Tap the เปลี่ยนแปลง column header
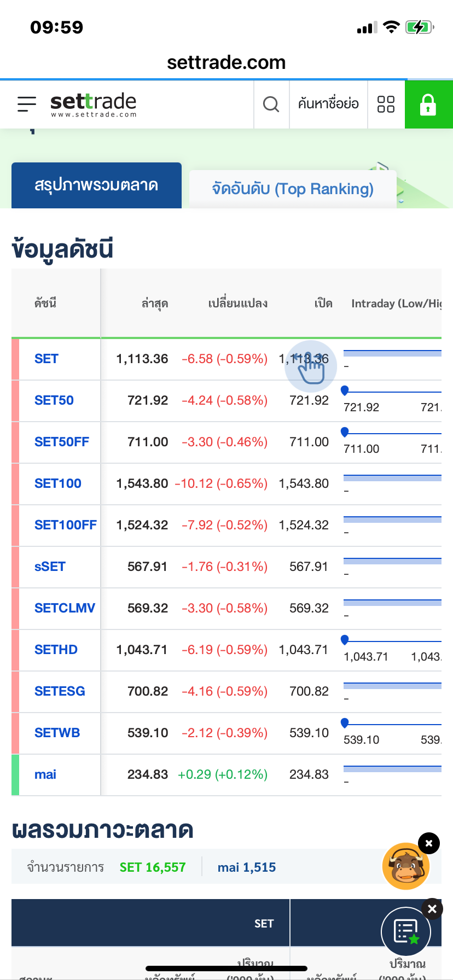This screenshot has height=980, width=453. [x=238, y=304]
